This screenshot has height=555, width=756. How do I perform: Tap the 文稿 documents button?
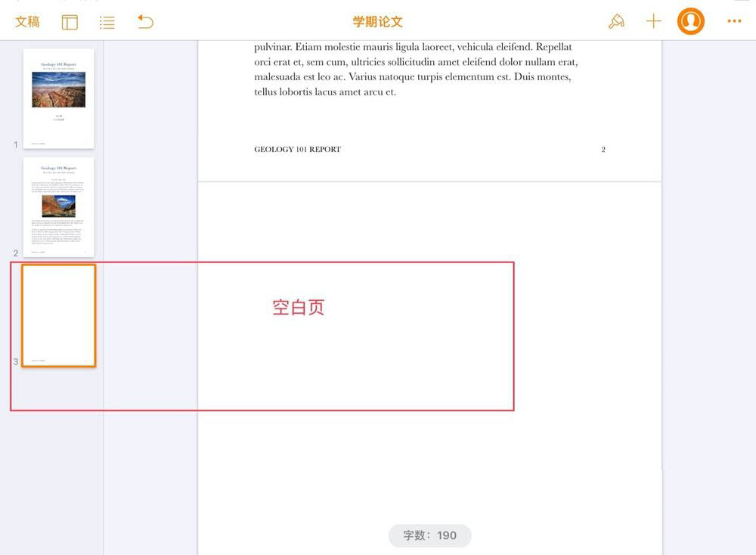coord(27,22)
